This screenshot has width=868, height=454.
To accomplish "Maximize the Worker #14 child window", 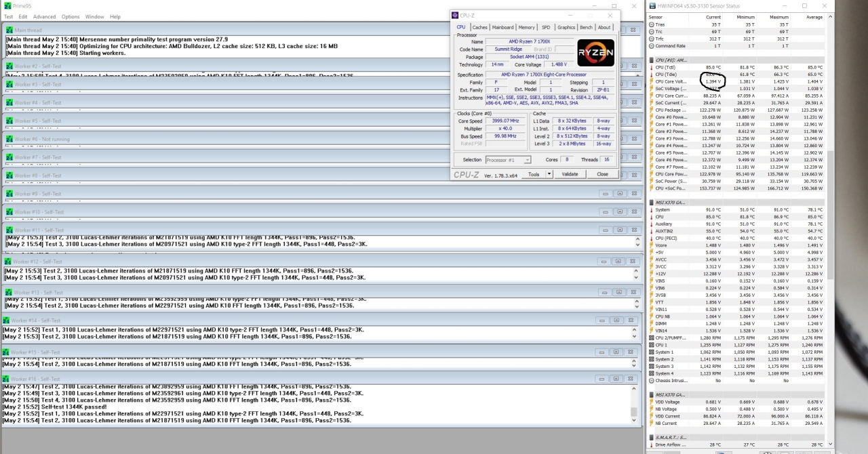I will point(615,320).
